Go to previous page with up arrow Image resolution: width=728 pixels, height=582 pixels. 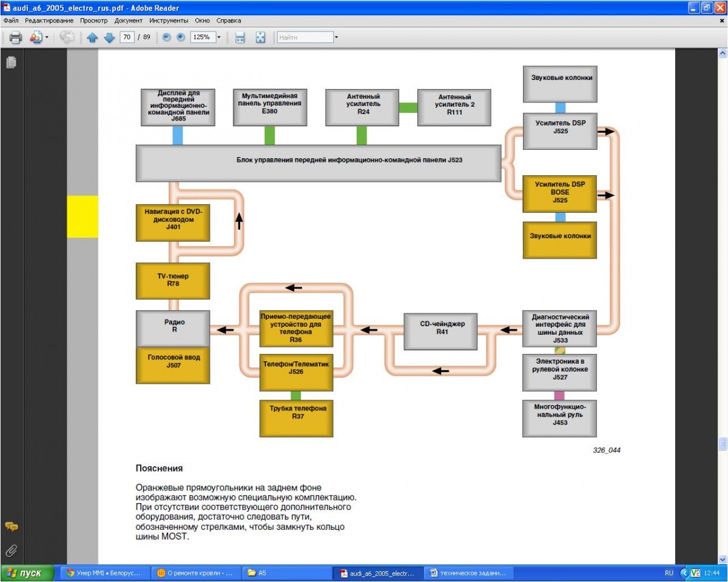(92, 38)
